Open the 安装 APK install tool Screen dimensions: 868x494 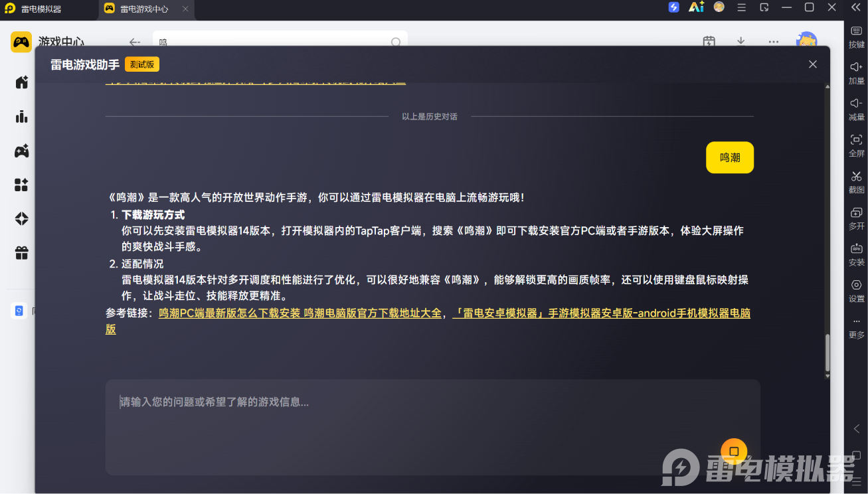(856, 255)
